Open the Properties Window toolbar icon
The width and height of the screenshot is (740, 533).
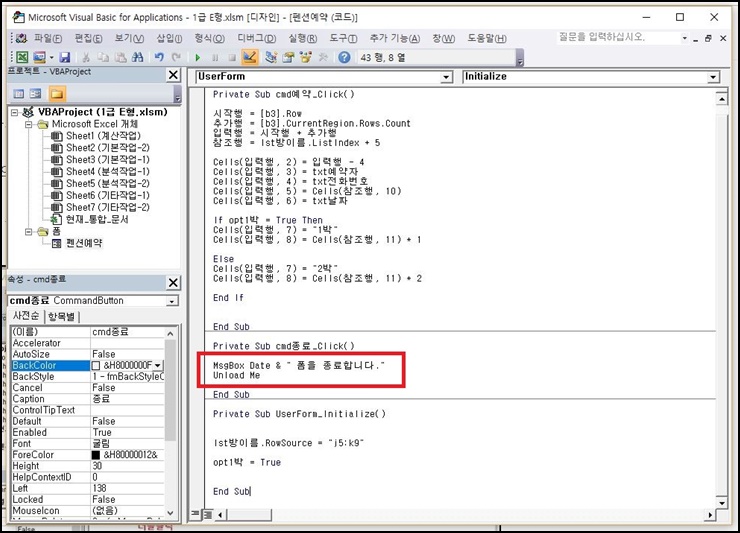[288, 57]
